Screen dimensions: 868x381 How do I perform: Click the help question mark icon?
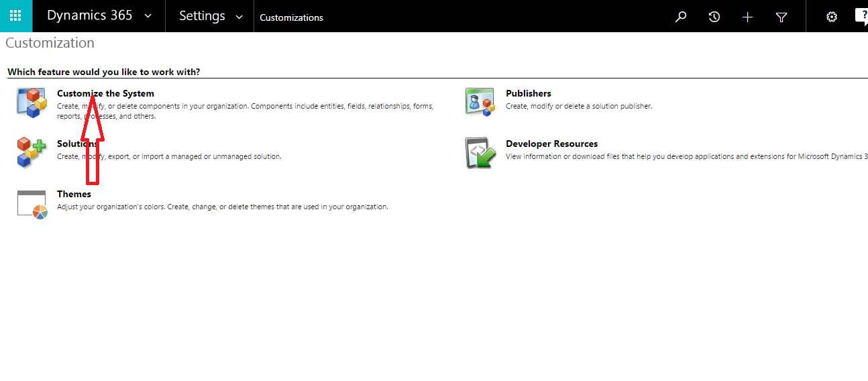(x=862, y=16)
